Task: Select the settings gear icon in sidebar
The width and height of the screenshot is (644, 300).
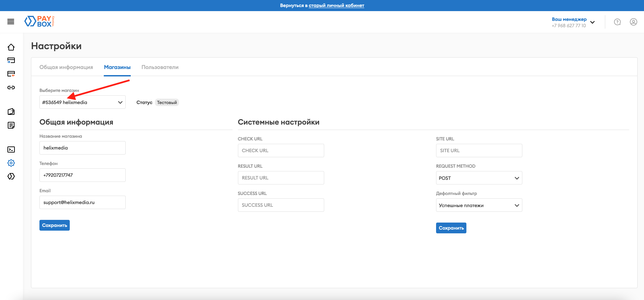Action: 11,163
